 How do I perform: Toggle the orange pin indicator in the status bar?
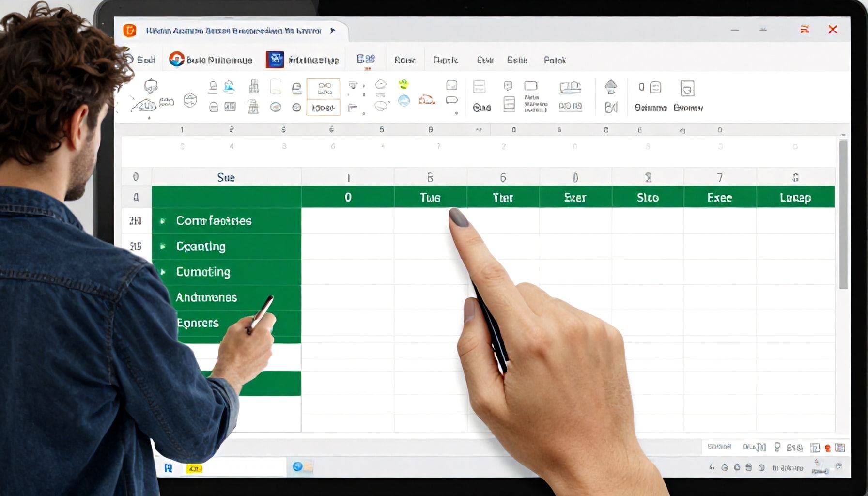pyautogui.click(x=827, y=449)
